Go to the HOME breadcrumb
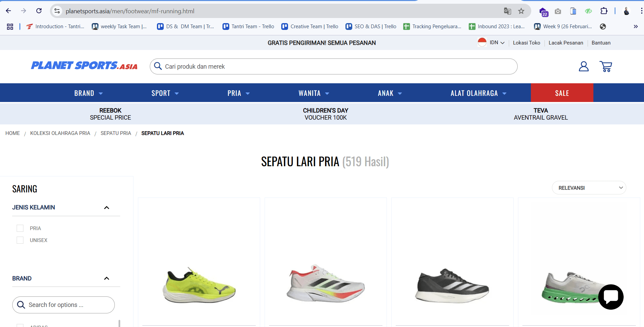Image resolution: width=644 pixels, height=327 pixels. pyautogui.click(x=13, y=133)
